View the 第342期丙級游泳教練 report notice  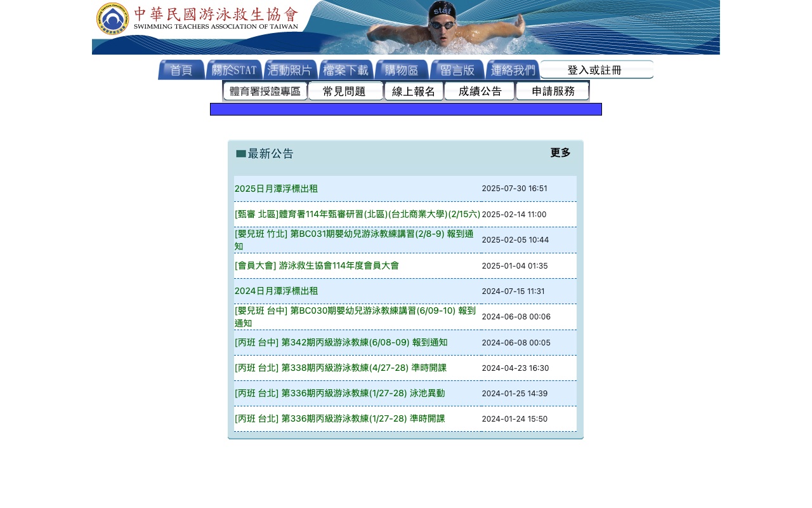(341, 342)
